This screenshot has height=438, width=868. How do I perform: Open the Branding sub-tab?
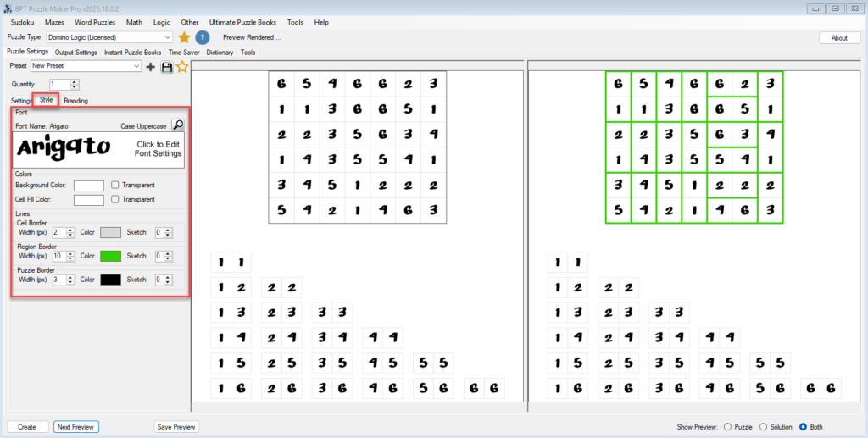(75, 101)
